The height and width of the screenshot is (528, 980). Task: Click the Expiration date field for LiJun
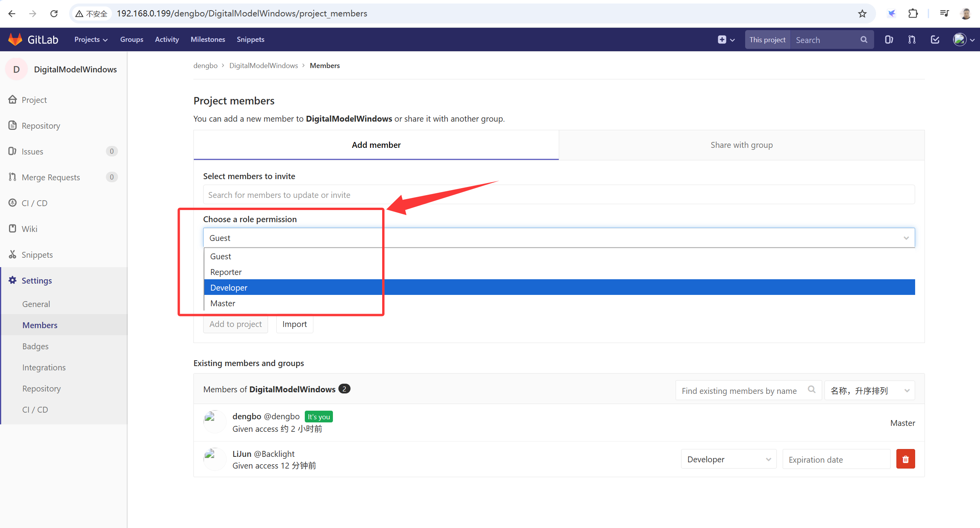pos(836,460)
